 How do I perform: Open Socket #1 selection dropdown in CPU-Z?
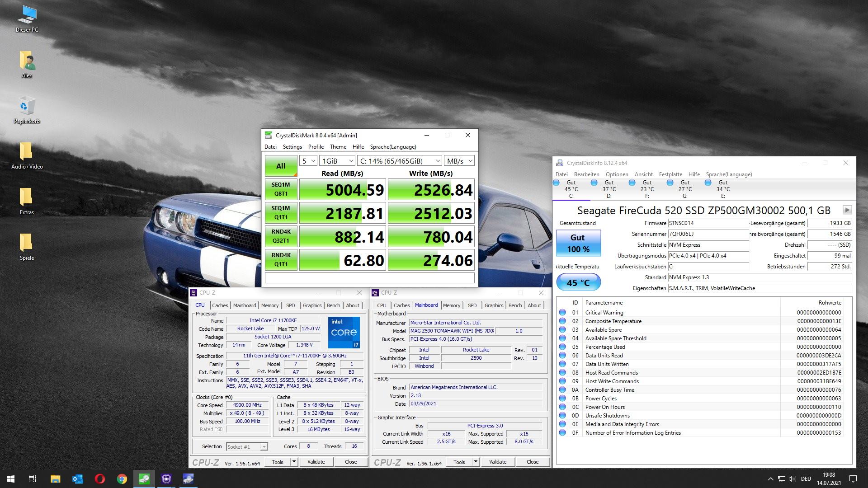coord(247,446)
